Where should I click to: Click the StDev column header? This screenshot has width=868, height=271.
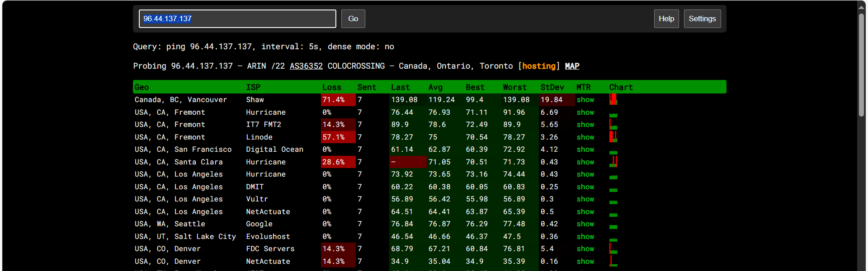point(552,87)
